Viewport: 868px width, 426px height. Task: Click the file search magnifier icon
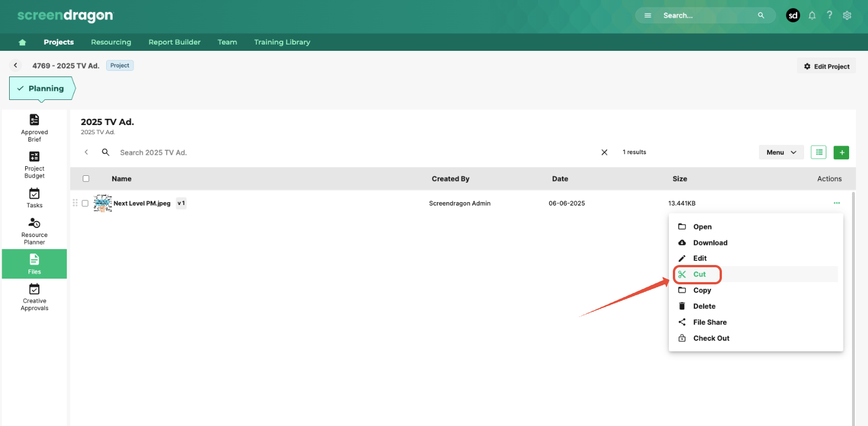[x=106, y=152]
